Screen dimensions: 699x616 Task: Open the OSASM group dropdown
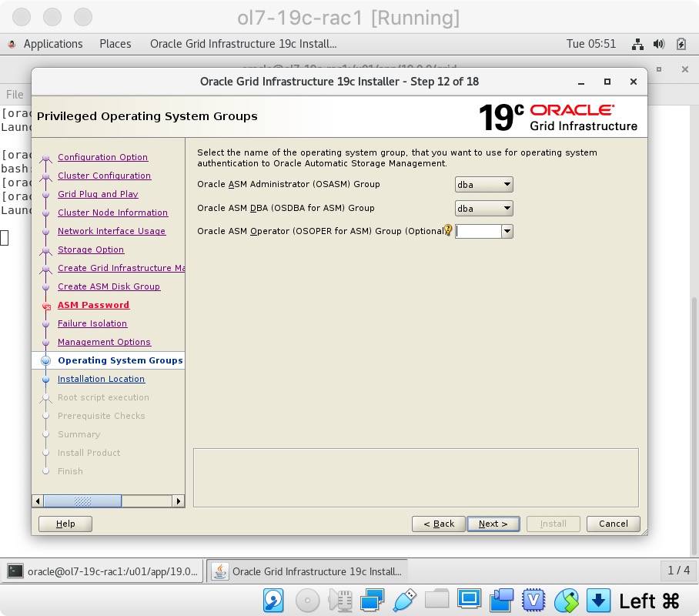tap(483, 185)
